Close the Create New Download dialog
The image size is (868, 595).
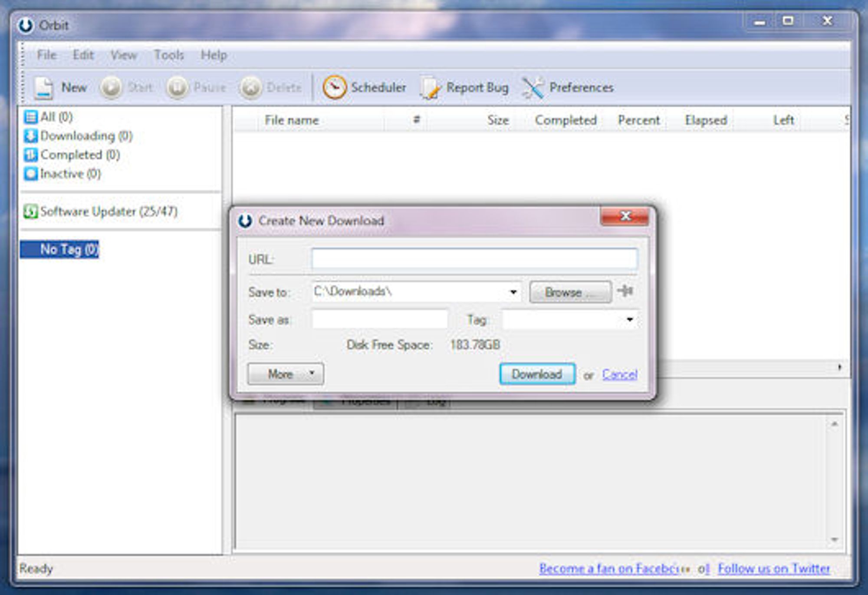[625, 216]
